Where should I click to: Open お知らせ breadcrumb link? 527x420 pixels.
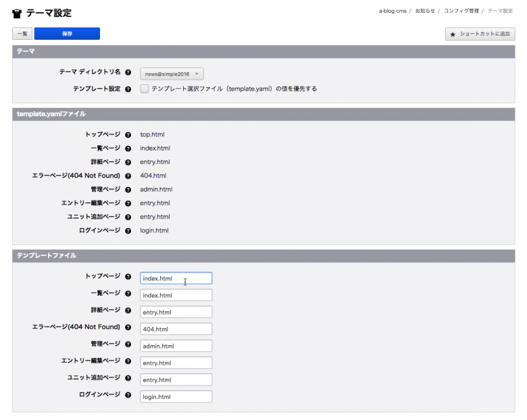[425, 11]
